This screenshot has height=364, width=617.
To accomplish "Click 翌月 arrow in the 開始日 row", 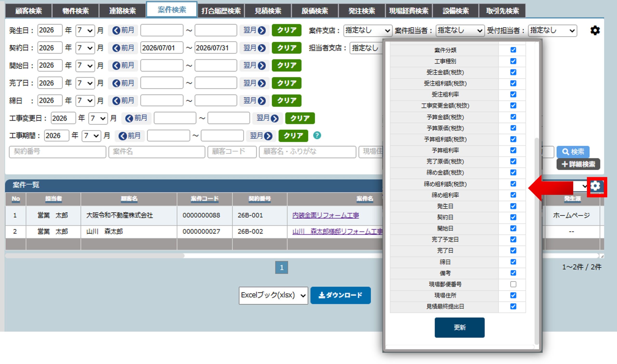I will pos(254,65).
